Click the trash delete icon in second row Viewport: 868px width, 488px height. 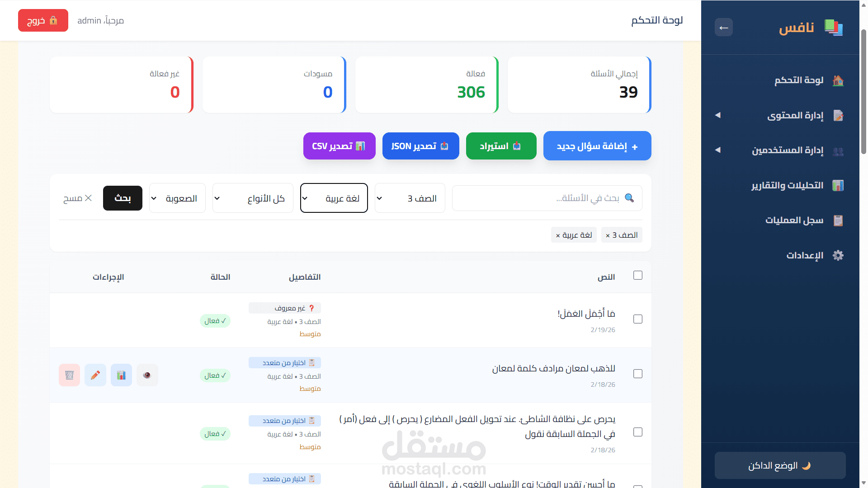[69, 375]
